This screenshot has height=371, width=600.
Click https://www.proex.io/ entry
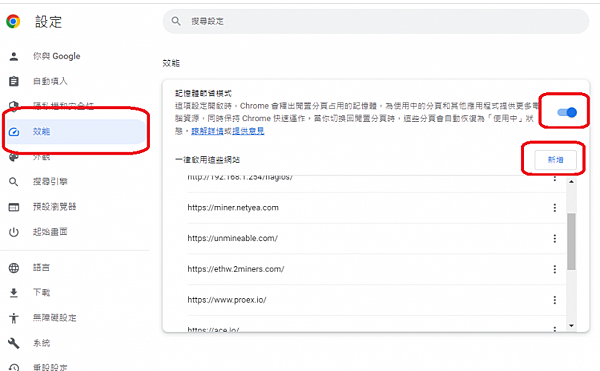point(227,300)
